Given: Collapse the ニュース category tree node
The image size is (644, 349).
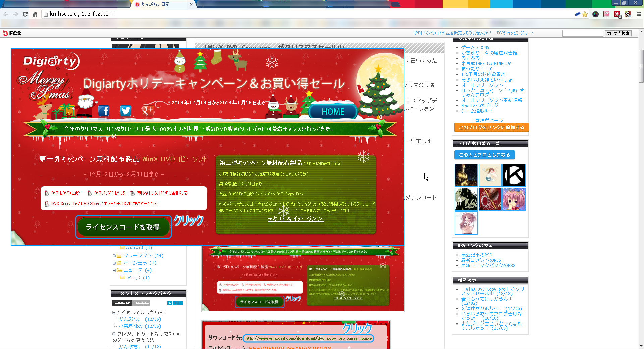Looking at the screenshot, I should pyautogui.click(x=114, y=270).
